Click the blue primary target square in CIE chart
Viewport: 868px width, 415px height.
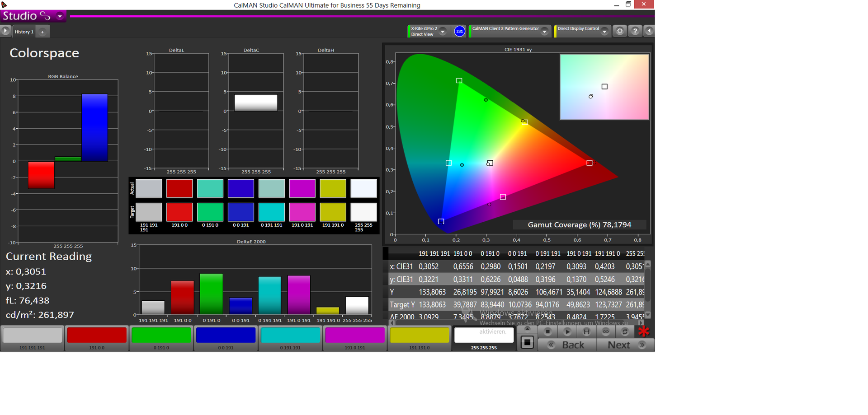tap(441, 221)
